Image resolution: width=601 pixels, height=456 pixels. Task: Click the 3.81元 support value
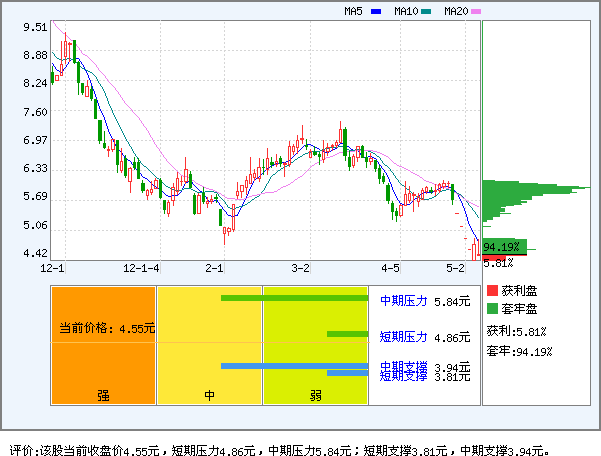(x=452, y=377)
